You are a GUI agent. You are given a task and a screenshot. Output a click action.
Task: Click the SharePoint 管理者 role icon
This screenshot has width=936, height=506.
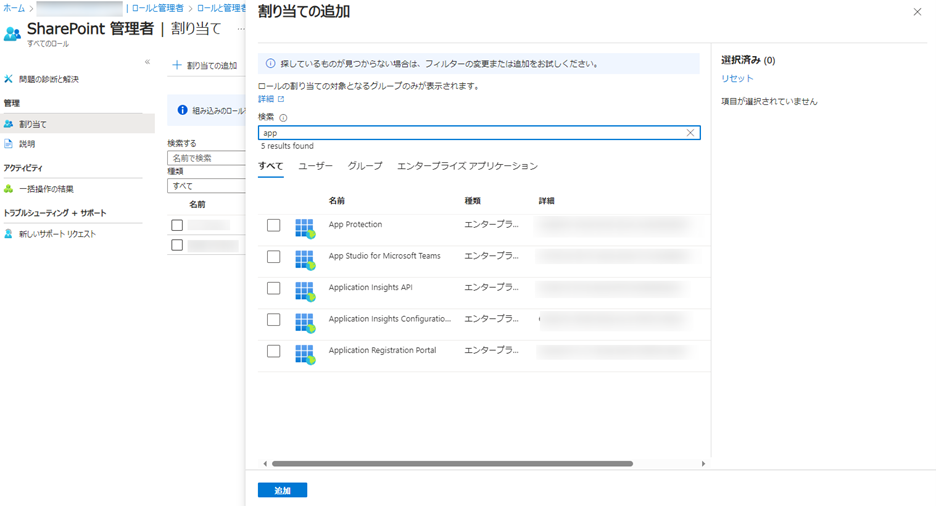point(12,34)
